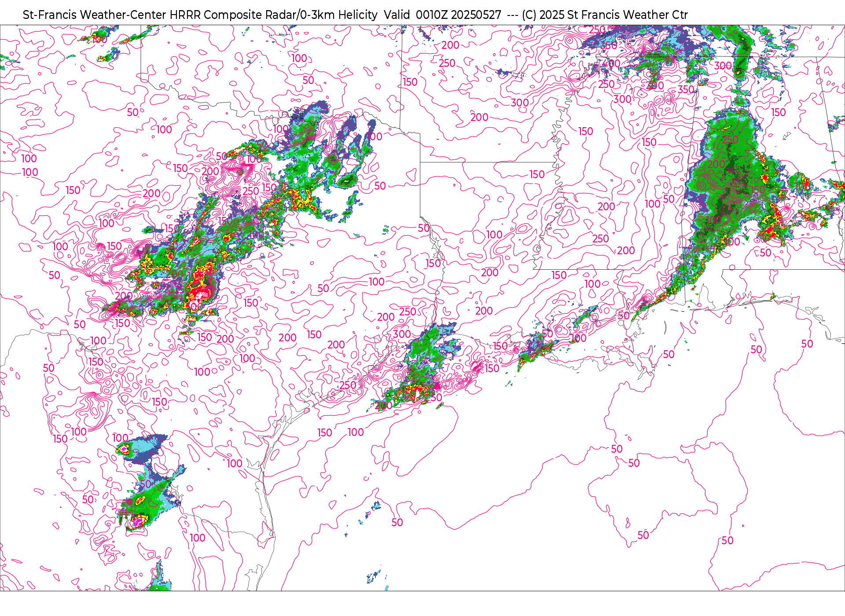845x616 pixels.
Task: Select the 'Valid 0010Z 20250527' timestamp
Action: coord(442,15)
